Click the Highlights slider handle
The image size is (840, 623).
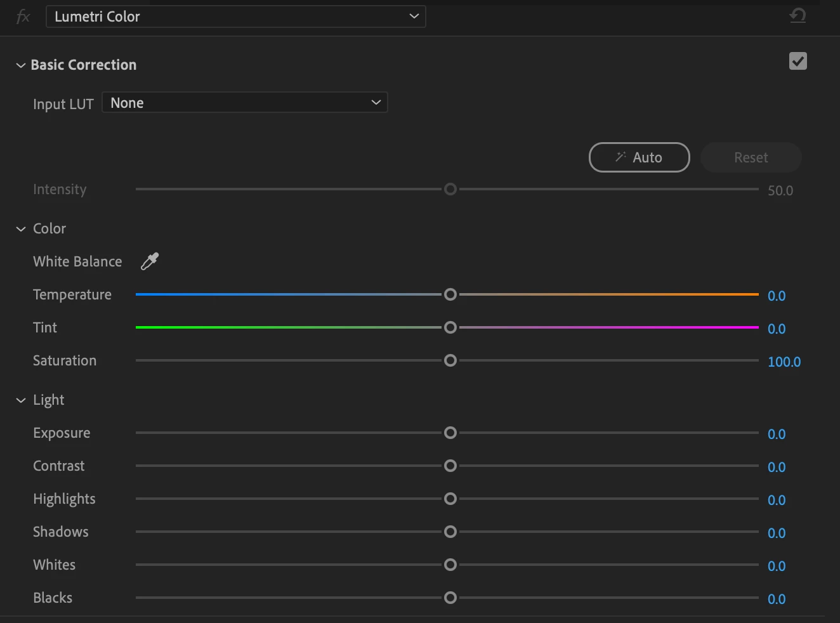pyautogui.click(x=450, y=499)
